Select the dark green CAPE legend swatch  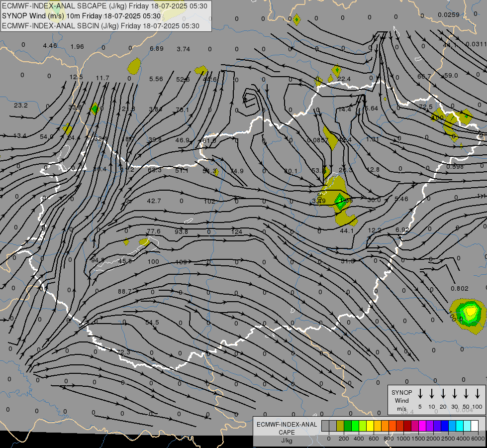[x=348, y=426]
